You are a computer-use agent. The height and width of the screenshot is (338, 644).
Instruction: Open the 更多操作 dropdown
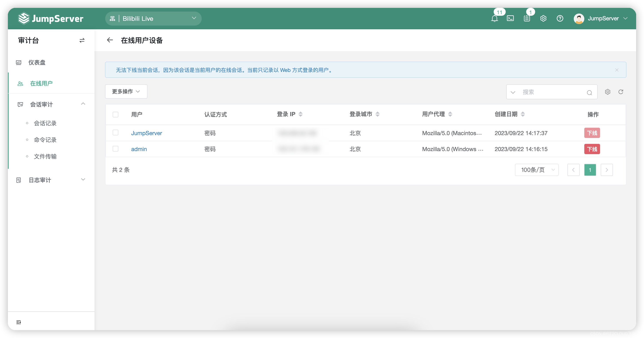(126, 92)
